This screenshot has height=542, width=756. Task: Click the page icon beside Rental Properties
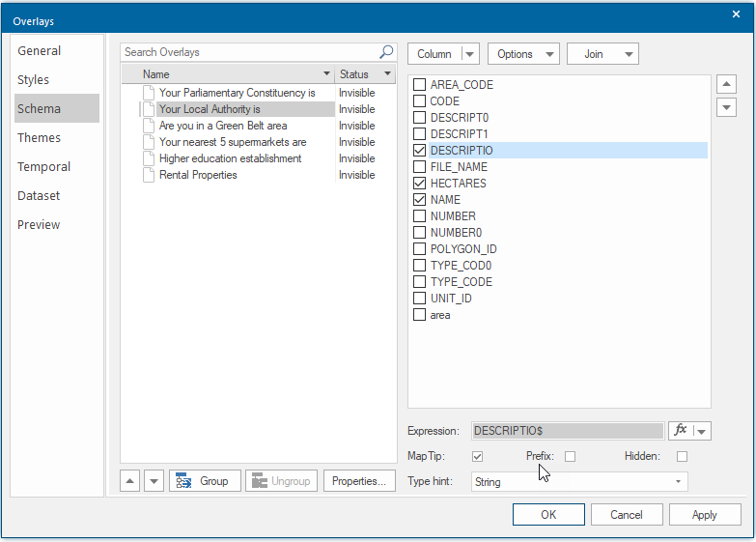pyautogui.click(x=149, y=175)
